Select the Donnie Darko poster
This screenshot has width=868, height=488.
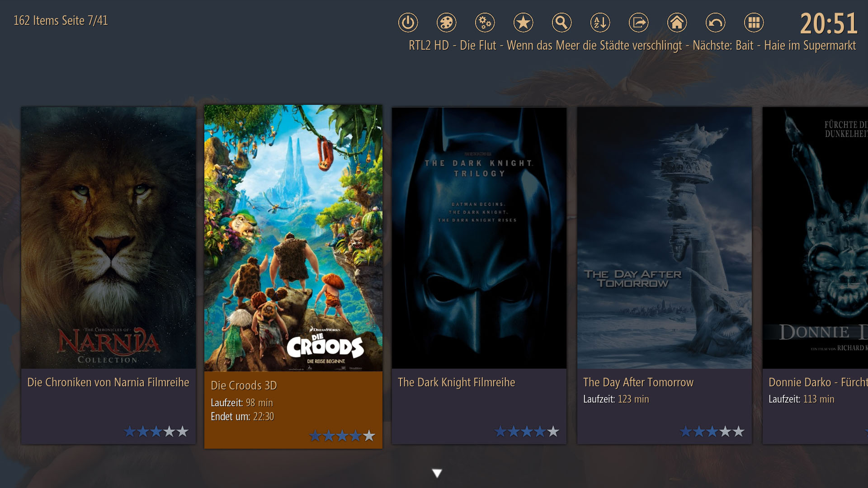point(815,238)
